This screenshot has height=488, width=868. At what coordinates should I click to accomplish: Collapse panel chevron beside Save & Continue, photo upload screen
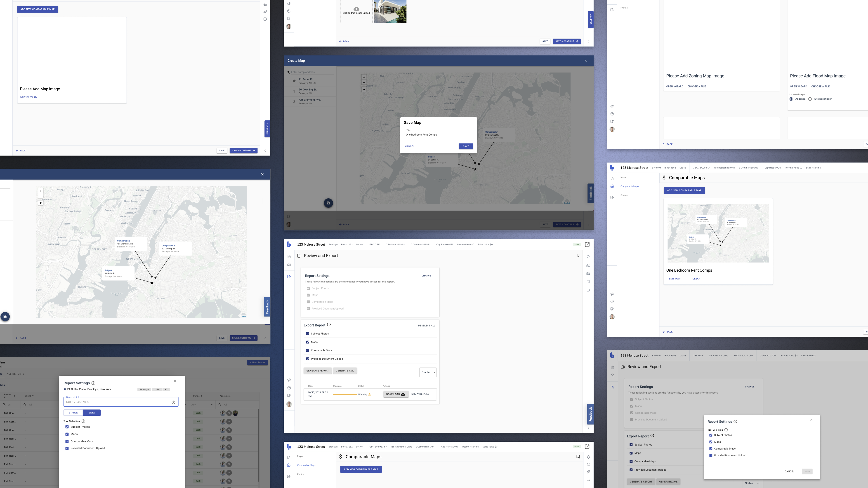[x=588, y=41]
